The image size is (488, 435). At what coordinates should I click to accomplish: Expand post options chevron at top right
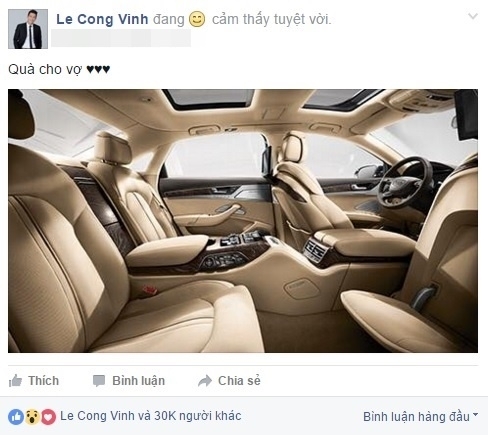pos(473,16)
